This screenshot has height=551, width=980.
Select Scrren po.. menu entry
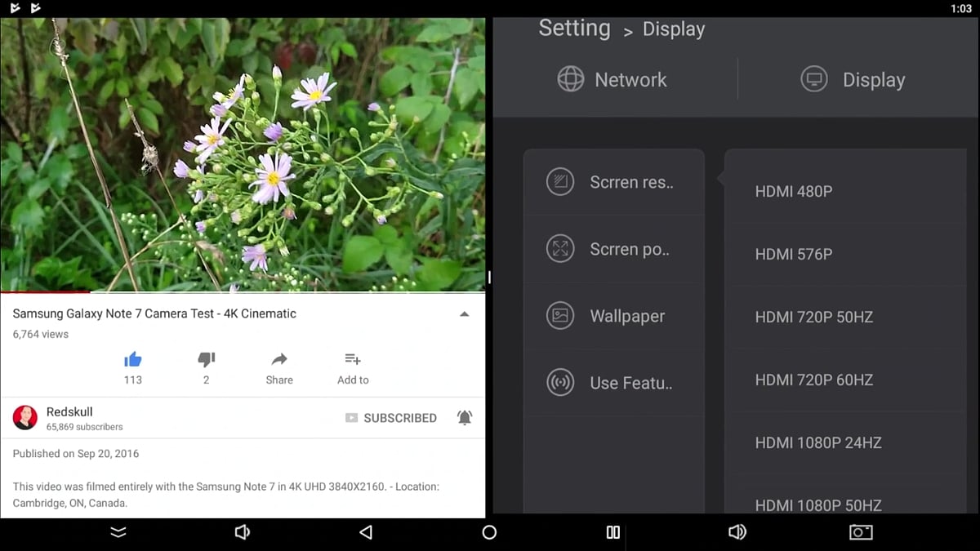point(613,249)
